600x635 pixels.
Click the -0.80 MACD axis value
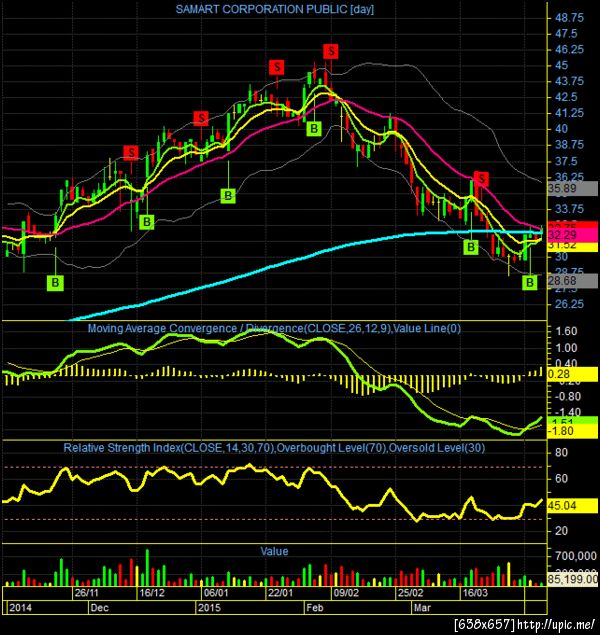tap(566, 396)
